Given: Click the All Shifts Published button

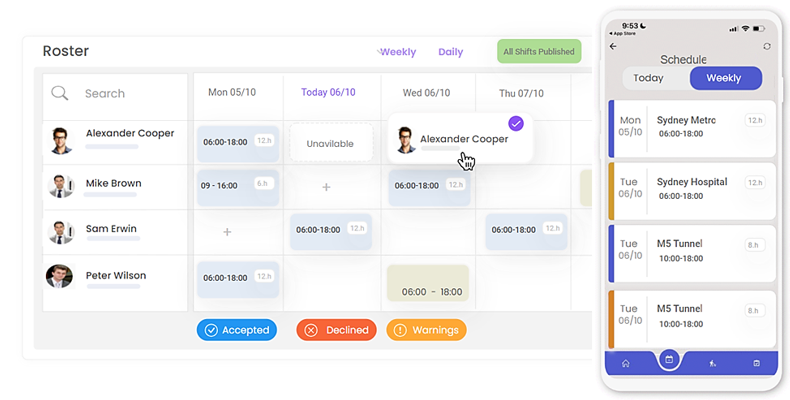Looking at the screenshot, I should pos(539,52).
